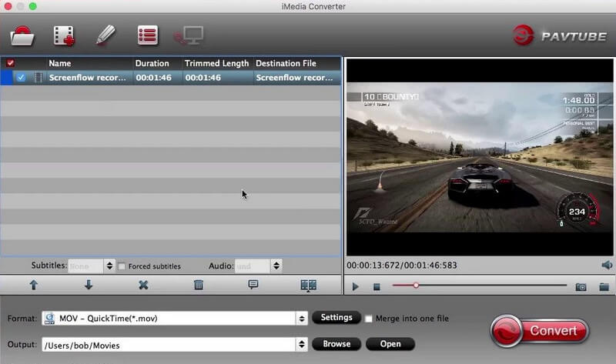Enable Forced subtitles checkbox

(x=122, y=266)
